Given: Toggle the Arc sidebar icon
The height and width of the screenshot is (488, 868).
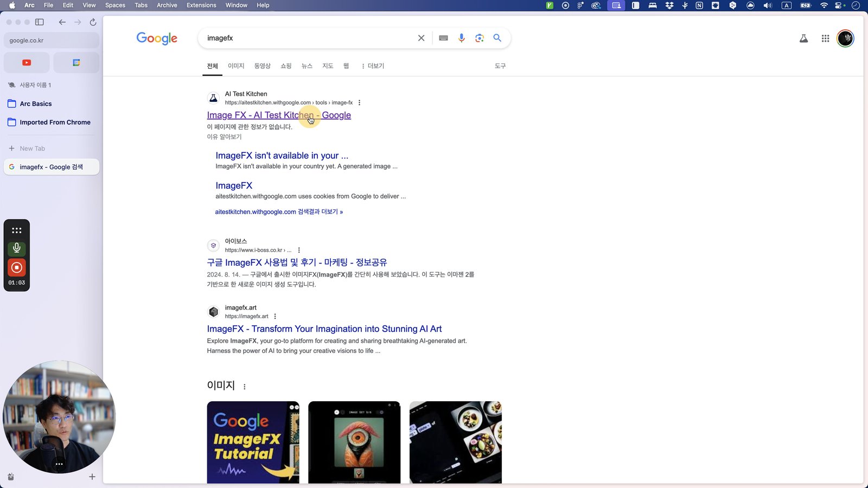Looking at the screenshot, I should tap(40, 22).
